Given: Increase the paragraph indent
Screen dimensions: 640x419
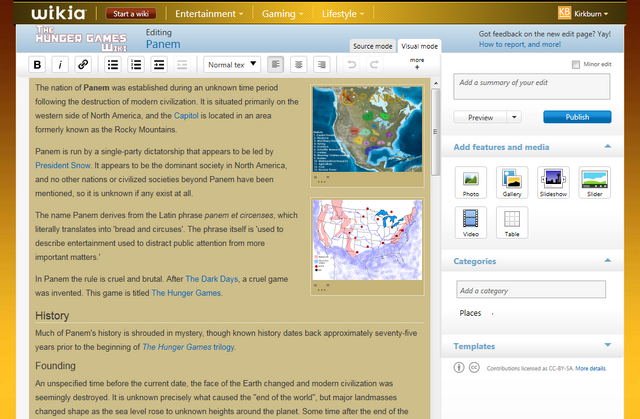Looking at the screenshot, I should point(159,64).
